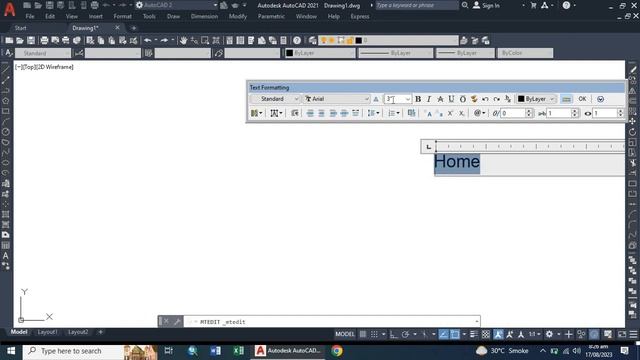Open the Format menu

pyautogui.click(x=122, y=17)
